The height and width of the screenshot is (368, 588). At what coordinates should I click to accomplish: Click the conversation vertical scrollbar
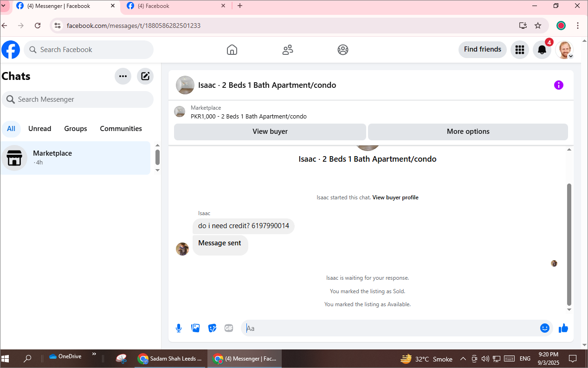point(569,244)
